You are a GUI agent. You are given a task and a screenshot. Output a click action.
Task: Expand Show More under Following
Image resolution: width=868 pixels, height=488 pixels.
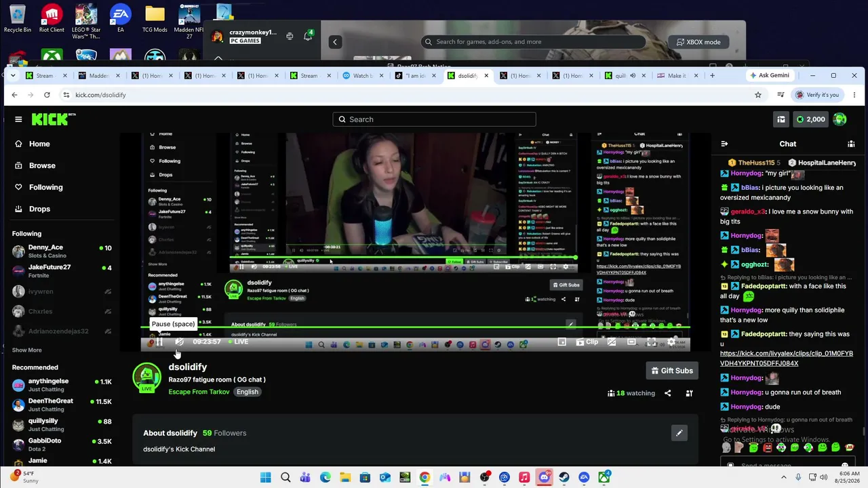click(26, 350)
